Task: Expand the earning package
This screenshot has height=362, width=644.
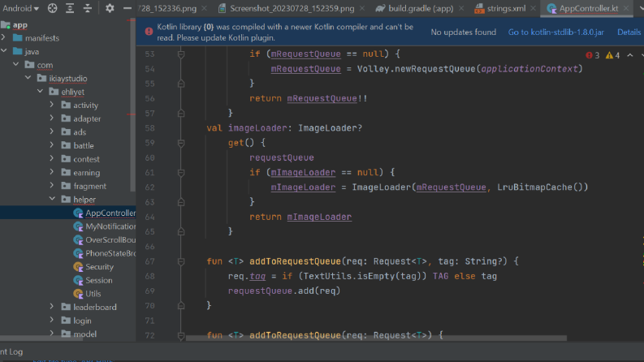Action: pyautogui.click(x=52, y=172)
